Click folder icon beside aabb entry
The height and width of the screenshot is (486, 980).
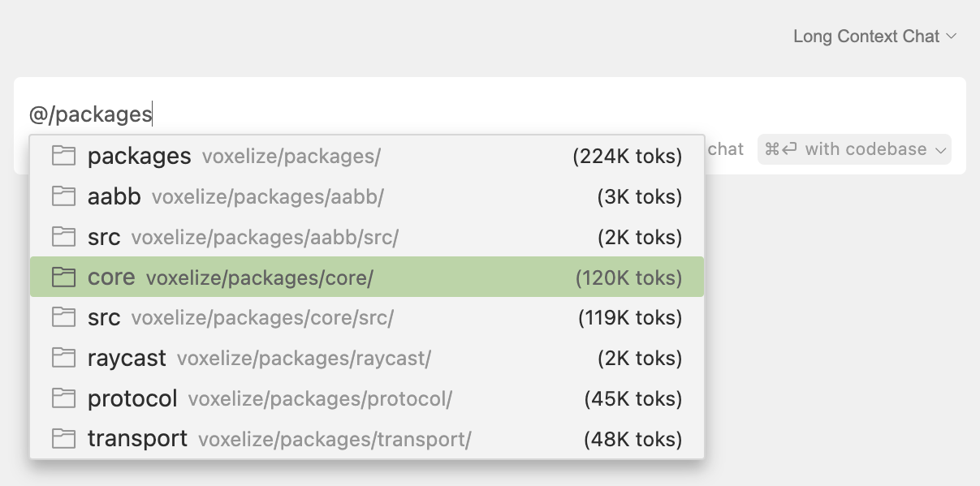(x=63, y=196)
